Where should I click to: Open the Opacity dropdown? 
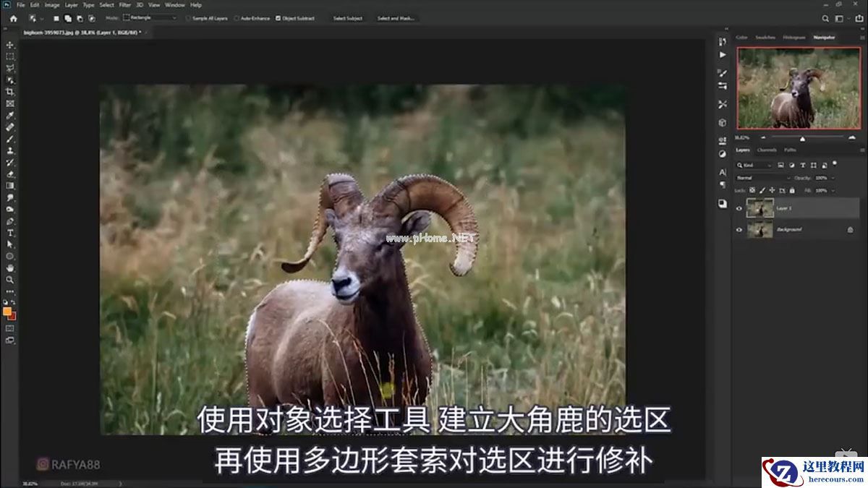(832, 177)
